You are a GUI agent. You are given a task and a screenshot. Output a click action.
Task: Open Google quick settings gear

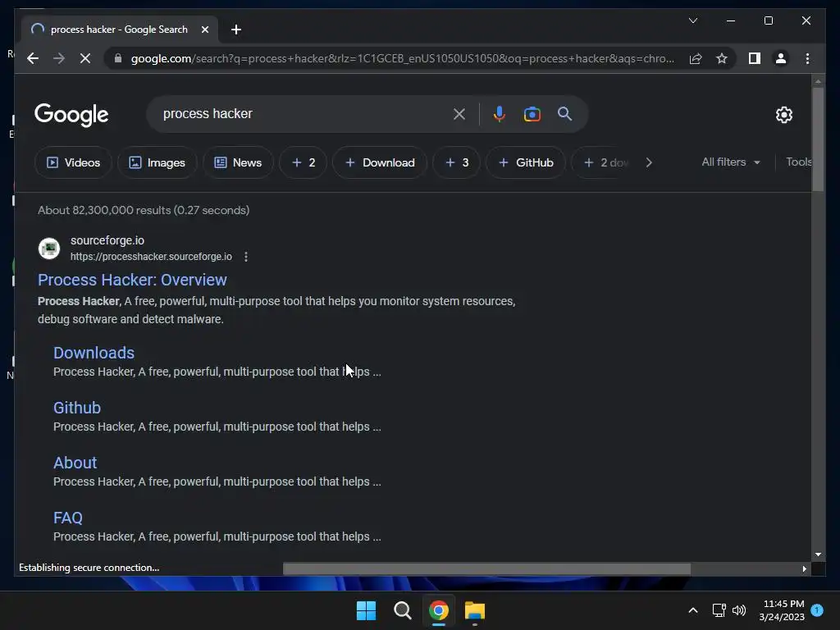pyautogui.click(x=783, y=114)
